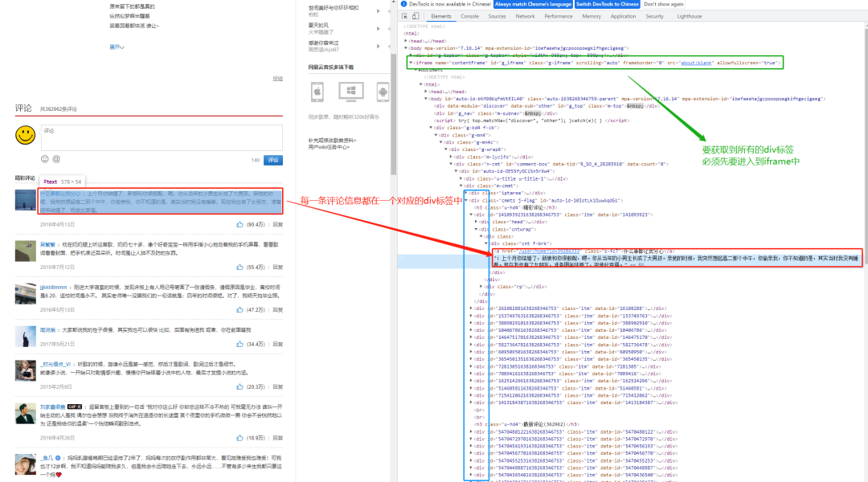The width and height of the screenshot is (868, 482).
Task: Open the Lighthouse tab
Action: coord(690,16)
